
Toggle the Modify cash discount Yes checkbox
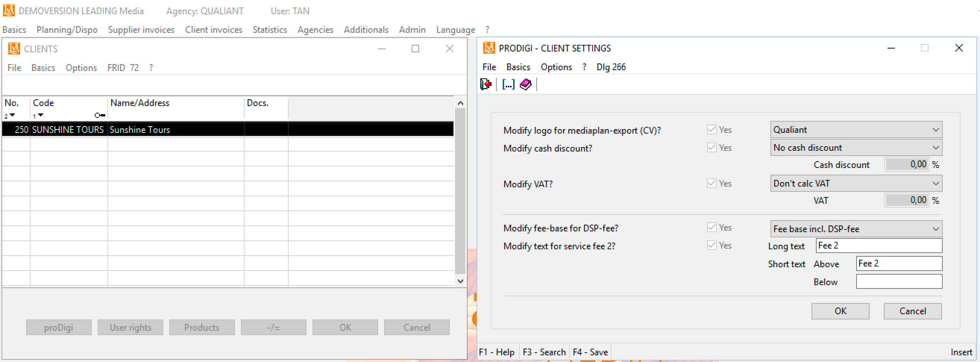pyautogui.click(x=712, y=148)
